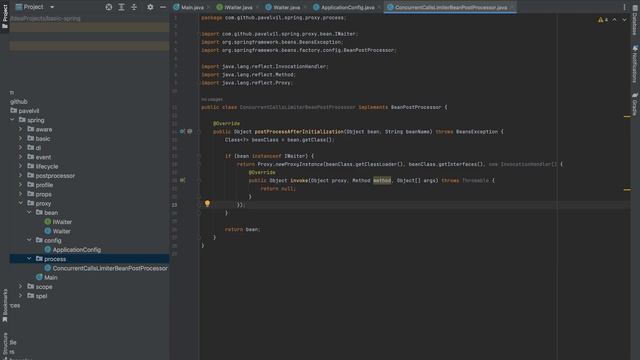Click the Collapse All icon in Project panel
Screen dimensions: 640x360
pos(134,7)
